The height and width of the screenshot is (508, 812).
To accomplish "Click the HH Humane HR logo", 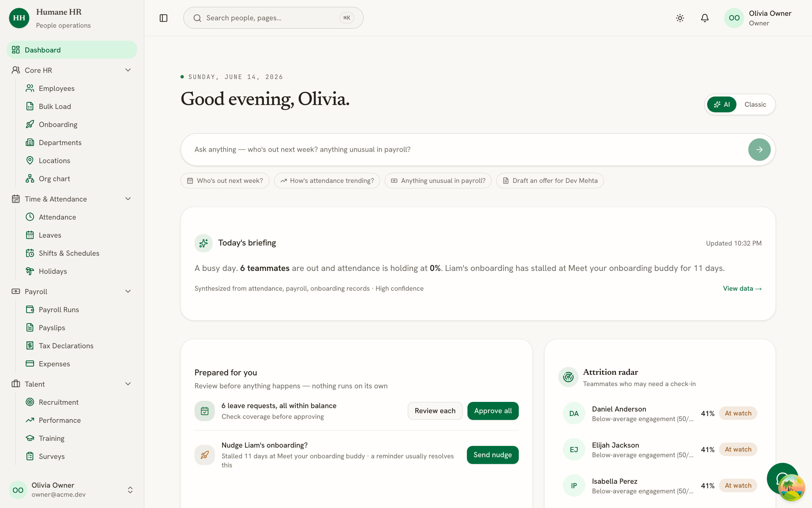I will coord(19,18).
